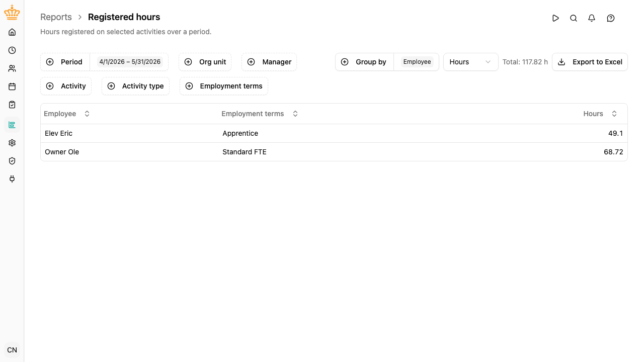Add Employment terms filter

coord(224,86)
